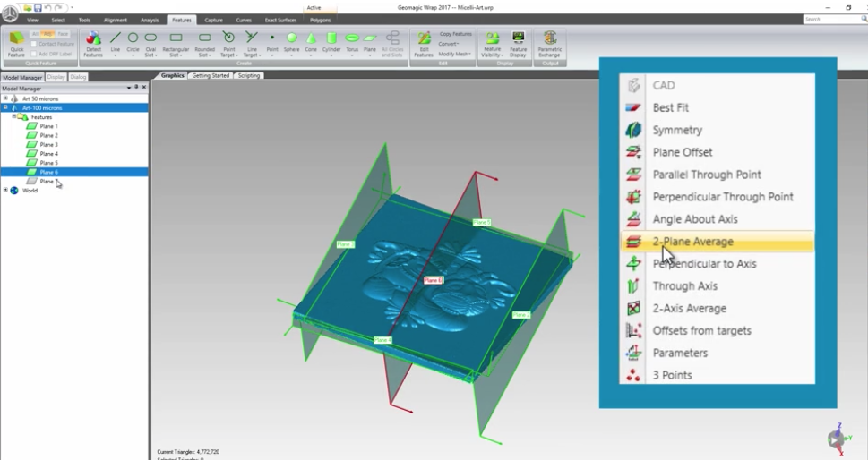
Task: Run Detect Features
Action: (93, 44)
